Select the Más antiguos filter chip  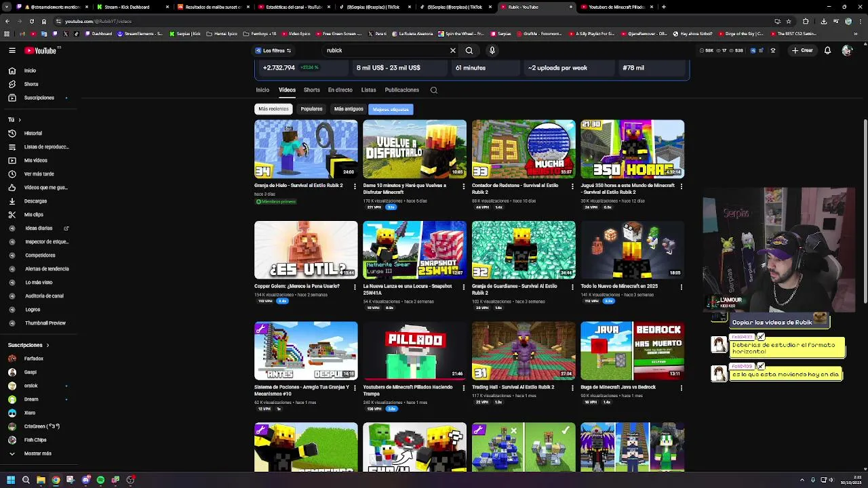(349, 109)
